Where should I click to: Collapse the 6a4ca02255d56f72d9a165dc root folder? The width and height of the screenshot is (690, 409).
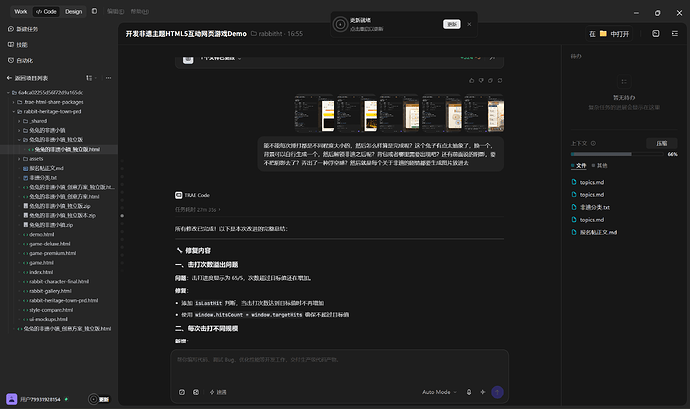(8, 92)
